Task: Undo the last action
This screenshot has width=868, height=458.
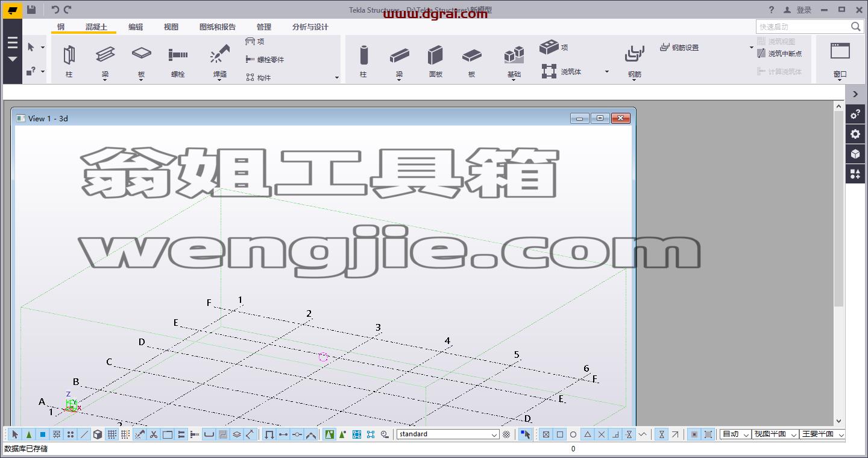Action: click(55, 9)
